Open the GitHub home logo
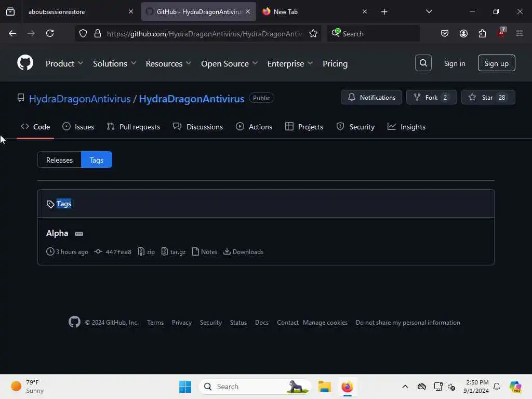This screenshot has height=399, width=532. [25, 63]
